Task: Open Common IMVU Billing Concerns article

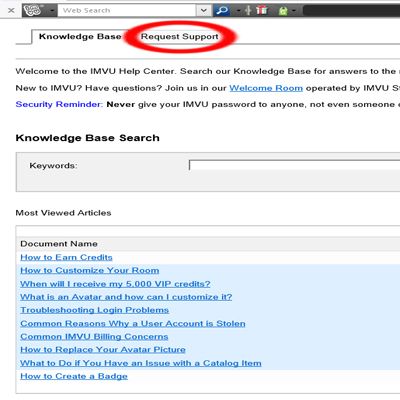Action: pos(94,337)
